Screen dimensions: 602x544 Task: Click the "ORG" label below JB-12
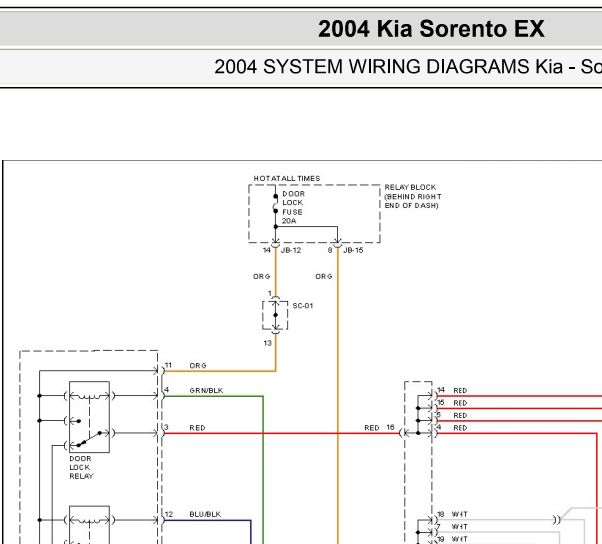pos(261,276)
